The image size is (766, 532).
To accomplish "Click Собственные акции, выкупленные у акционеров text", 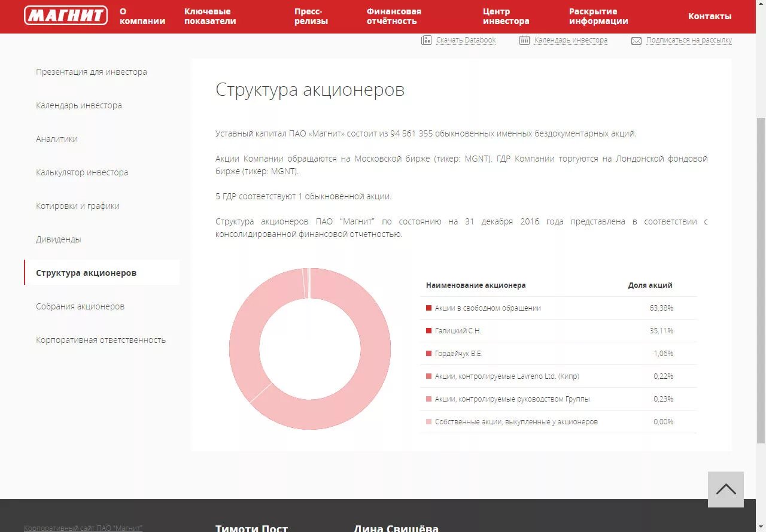I will (x=516, y=422).
